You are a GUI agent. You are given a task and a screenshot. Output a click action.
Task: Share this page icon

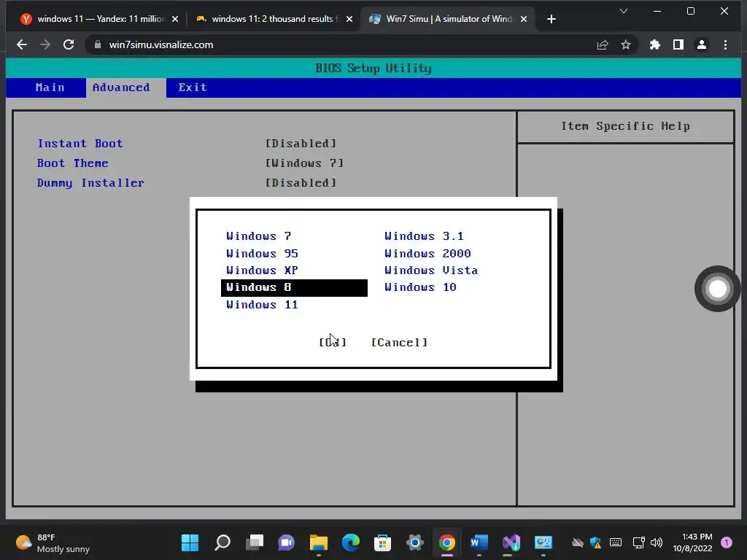[602, 44]
